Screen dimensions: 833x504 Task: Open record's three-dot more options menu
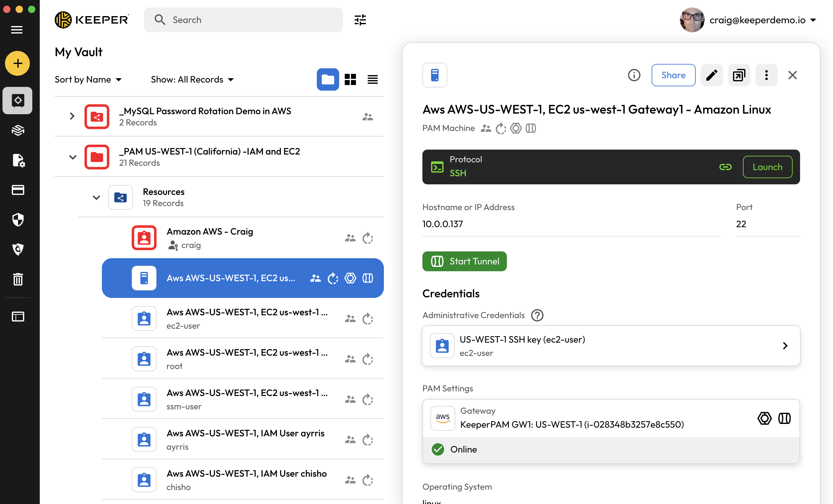click(x=766, y=75)
